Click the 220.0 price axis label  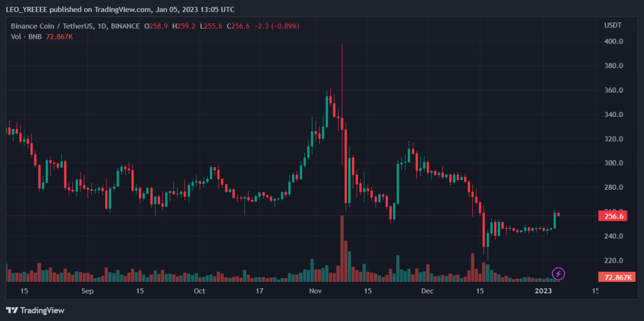(x=613, y=260)
